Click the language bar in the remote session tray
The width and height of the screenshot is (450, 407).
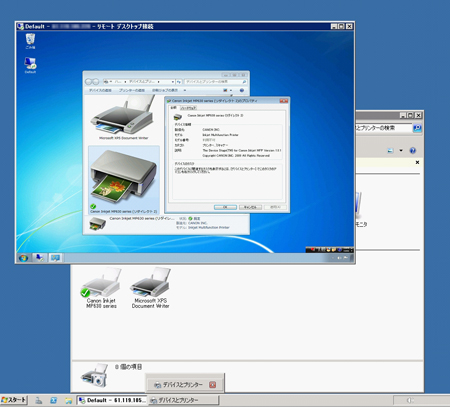click(329, 249)
